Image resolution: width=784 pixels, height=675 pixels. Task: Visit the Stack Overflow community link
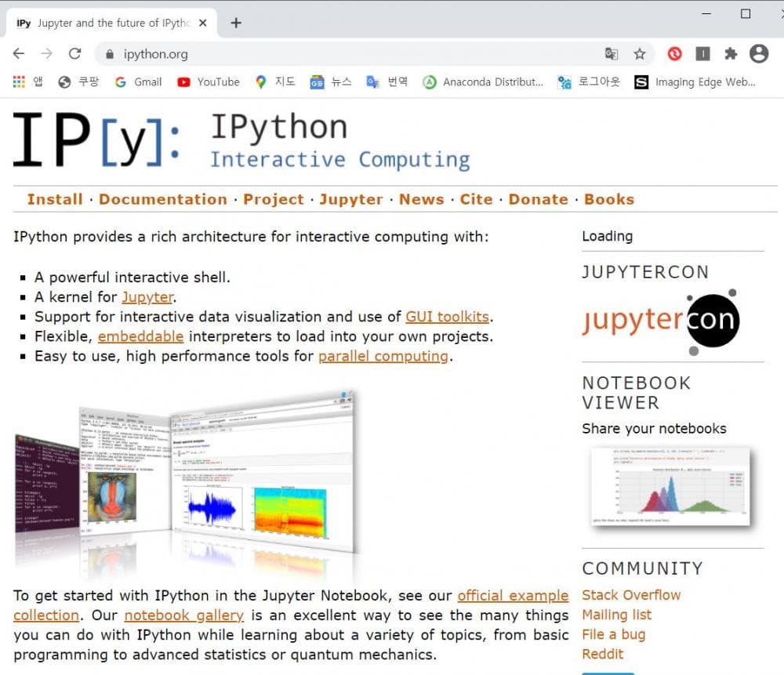pyautogui.click(x=631, y=595)
